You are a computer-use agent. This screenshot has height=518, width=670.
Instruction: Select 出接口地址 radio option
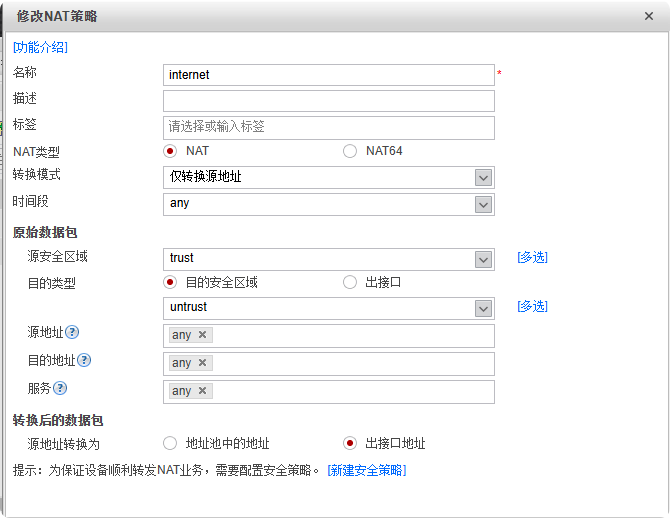[x=349, y=443]
